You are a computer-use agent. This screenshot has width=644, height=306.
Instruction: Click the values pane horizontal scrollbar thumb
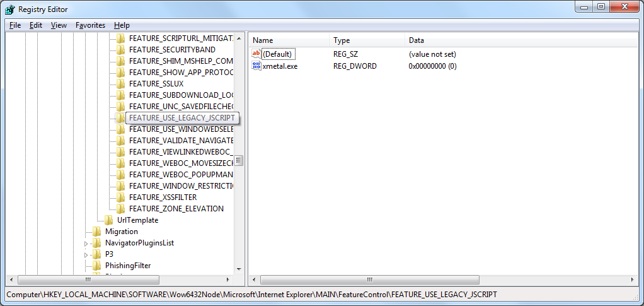pyautogui.click(x=370, y=280)
